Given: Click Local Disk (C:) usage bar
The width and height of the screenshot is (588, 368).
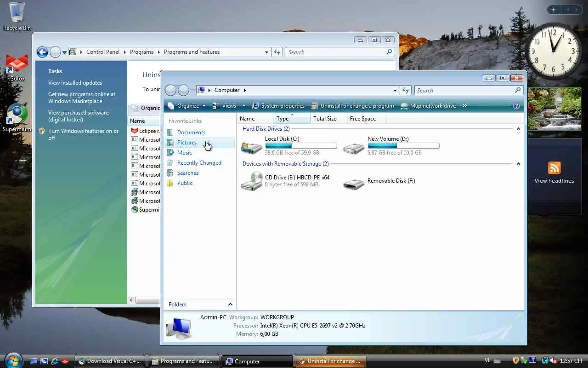Looking at the screenshot, I should 301,146.
